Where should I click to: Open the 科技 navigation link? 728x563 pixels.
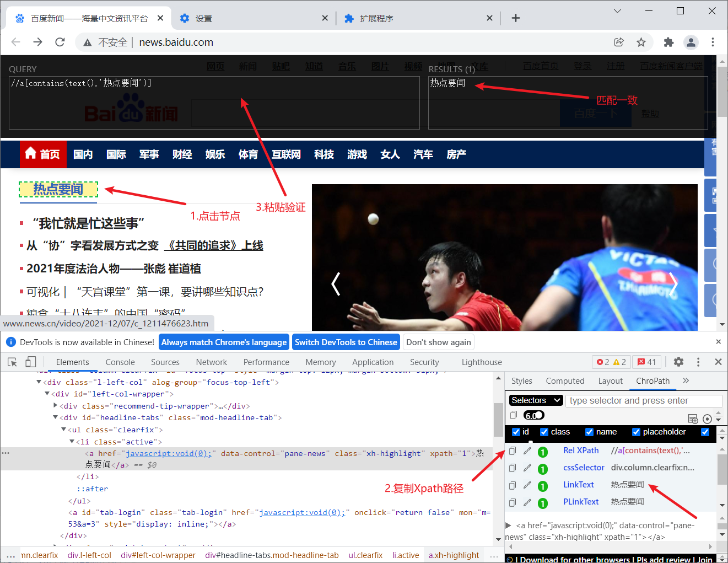point(324,154)
